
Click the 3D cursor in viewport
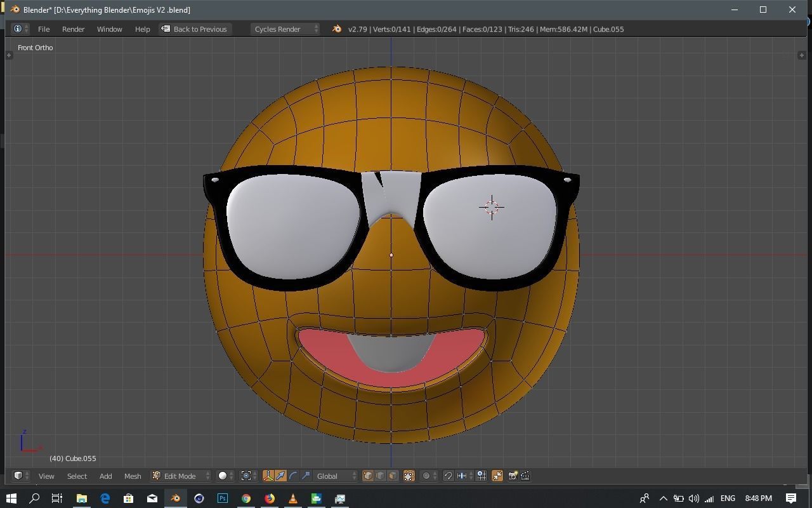tap(492, 207)
